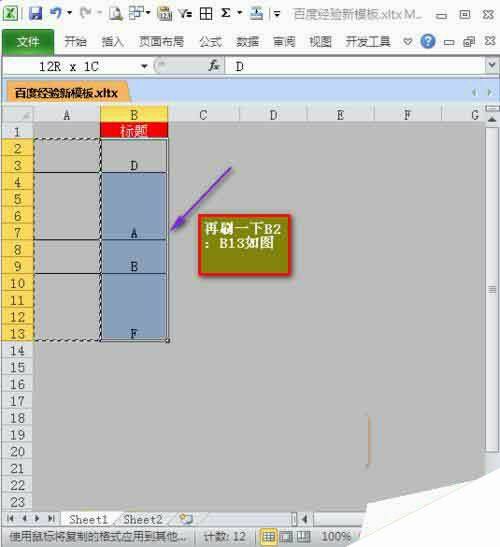Switch to the 开始 ribbon tab
500x547 pixels.
click(75, 42)
